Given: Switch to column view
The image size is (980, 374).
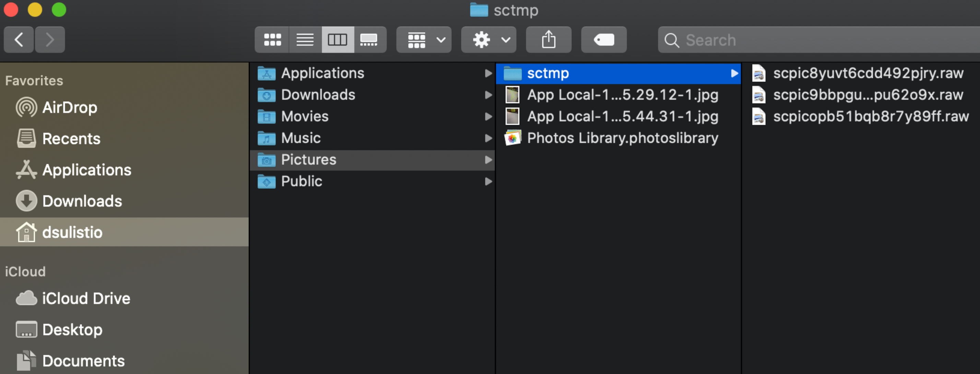Looking at the screenshot, I should click(338, 39).
